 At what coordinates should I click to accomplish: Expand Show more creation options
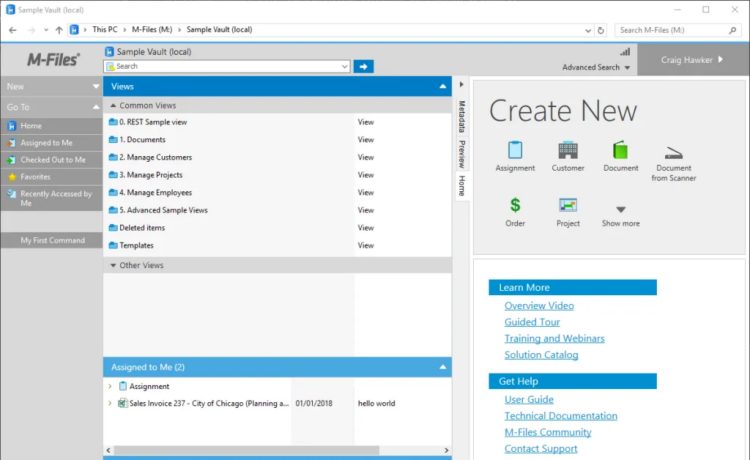point(620,210)
